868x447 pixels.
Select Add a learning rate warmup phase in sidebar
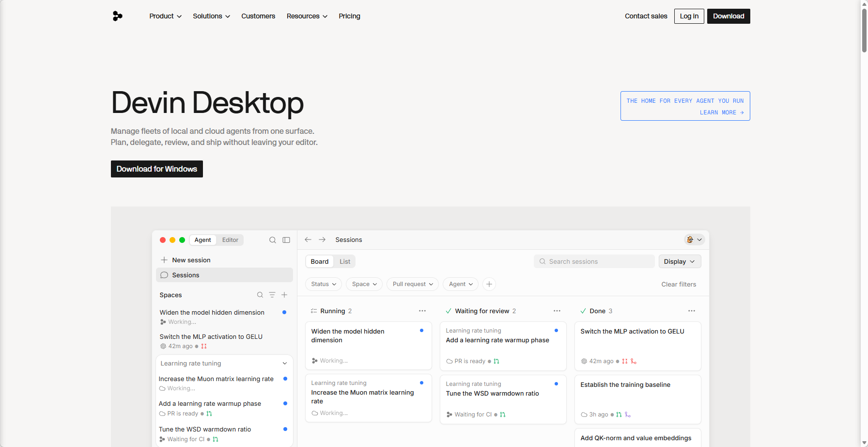pyautogui.click(x=224, y=408)
